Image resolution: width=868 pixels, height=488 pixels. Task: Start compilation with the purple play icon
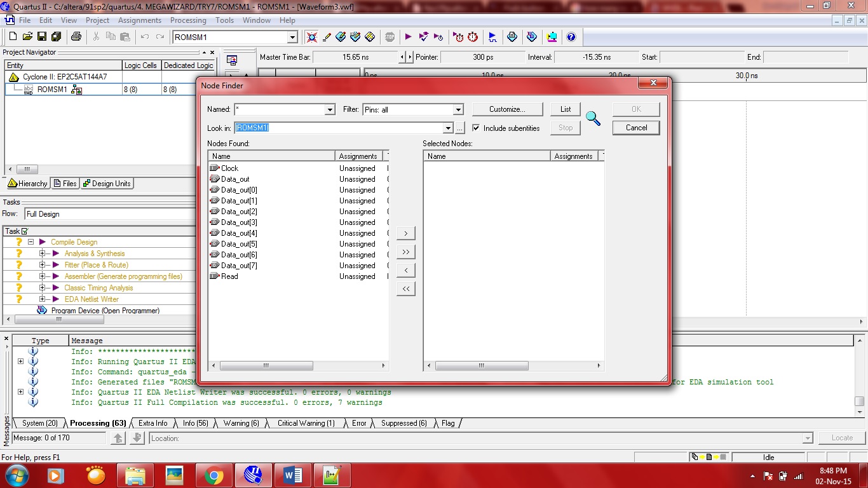408,37
